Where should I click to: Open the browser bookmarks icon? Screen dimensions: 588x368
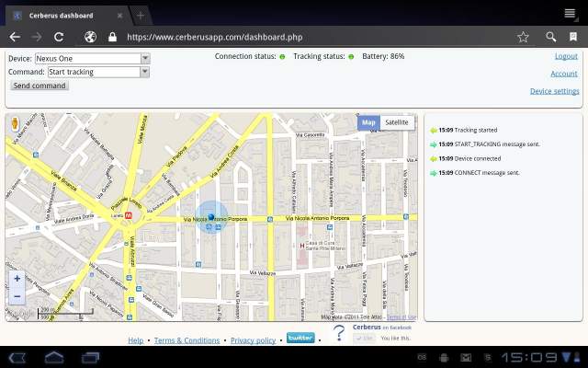coord(575,37)
